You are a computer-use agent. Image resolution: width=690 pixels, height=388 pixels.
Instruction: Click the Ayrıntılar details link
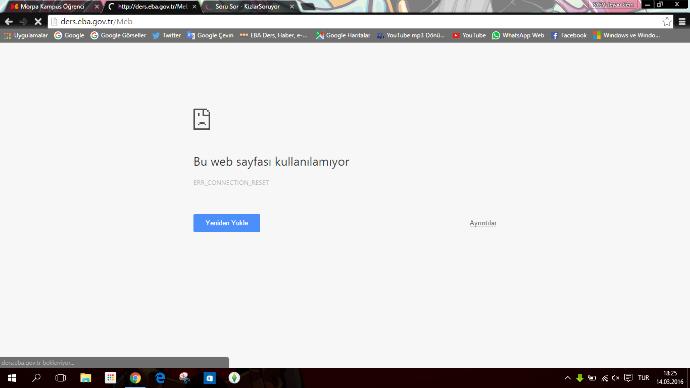point(483,223)
